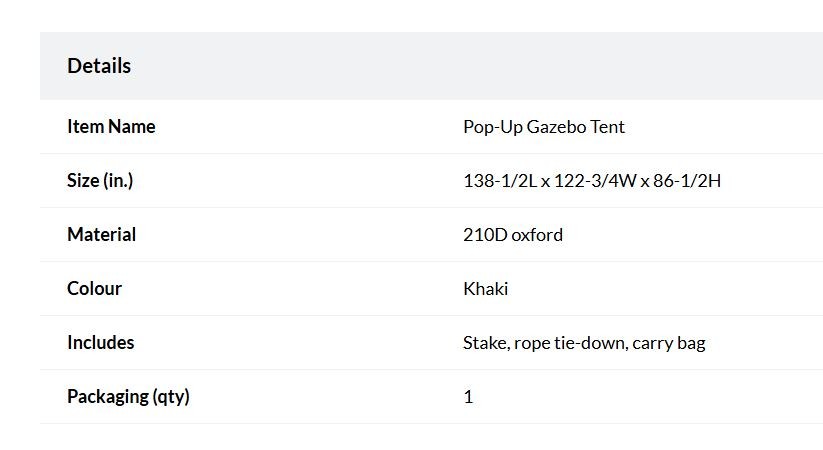This screenshot has width=823, height=450.
Task: Select the Packaging (qty) label
Action: pos(129,396)
